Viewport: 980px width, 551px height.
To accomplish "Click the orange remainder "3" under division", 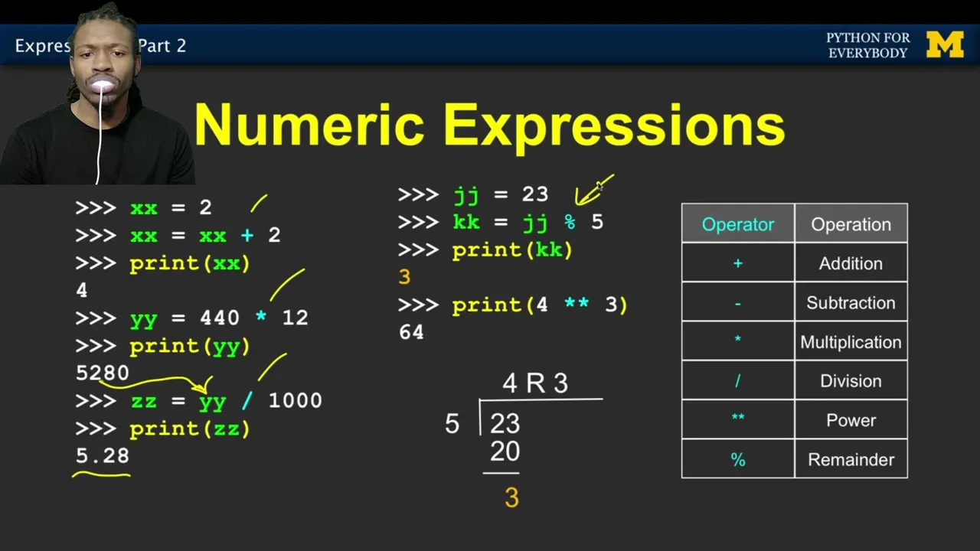I will tap(512, 498).
